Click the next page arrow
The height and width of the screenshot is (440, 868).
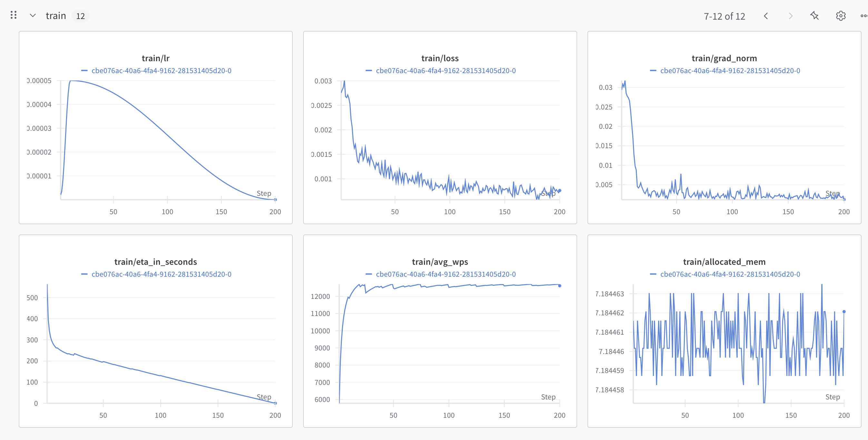(x=791, y=16)
